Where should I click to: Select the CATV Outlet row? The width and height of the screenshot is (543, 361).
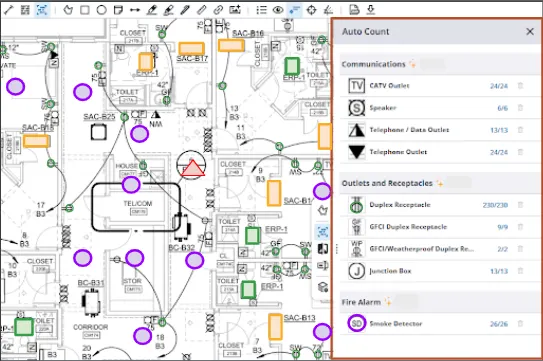[439, 86]
